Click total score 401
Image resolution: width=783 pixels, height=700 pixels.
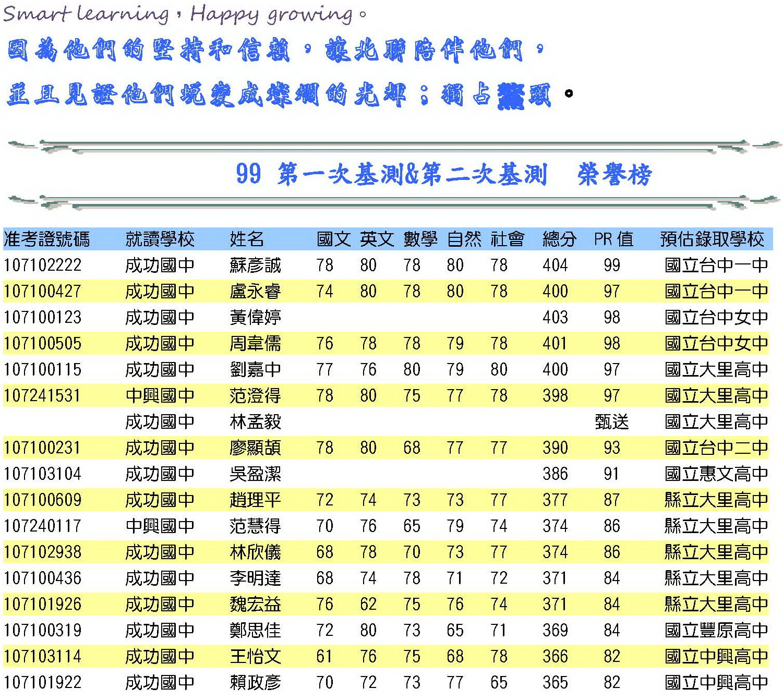pyautogui.click(x=555, y=344)
